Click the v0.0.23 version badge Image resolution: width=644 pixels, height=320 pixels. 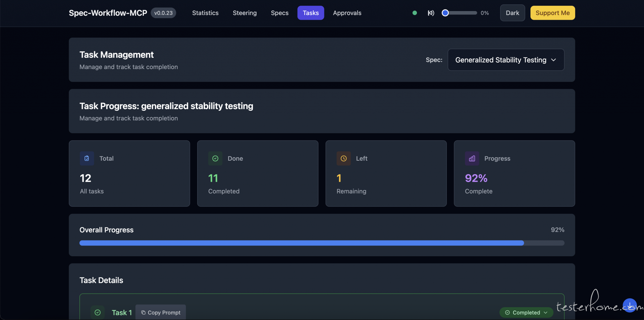[163, 13]
